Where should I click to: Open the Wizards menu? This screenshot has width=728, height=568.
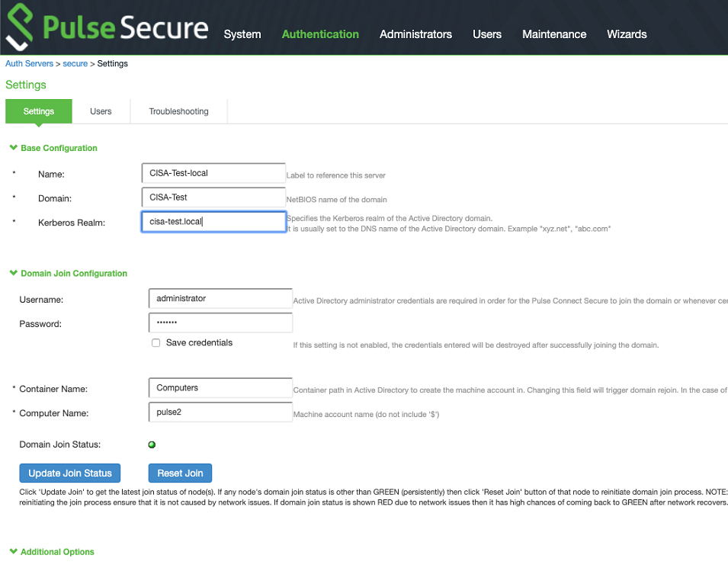[627, 34]
